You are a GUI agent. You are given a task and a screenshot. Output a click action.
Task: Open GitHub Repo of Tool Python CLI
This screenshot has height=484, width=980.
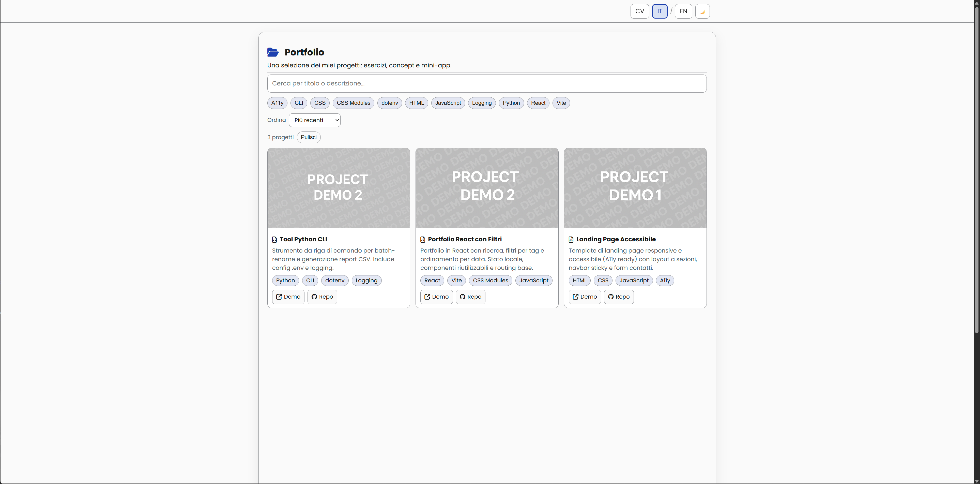click(x=322, y=297)
